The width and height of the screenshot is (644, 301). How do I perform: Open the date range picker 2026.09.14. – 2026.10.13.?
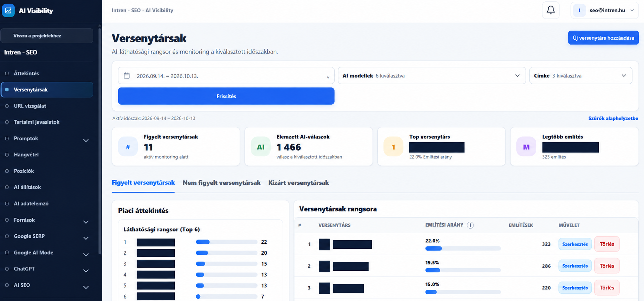point(226,76)
